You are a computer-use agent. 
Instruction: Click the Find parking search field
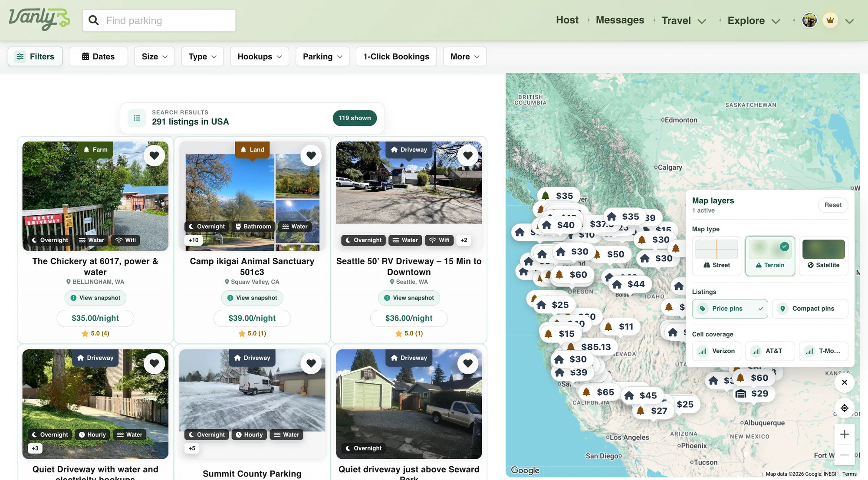click(x=159, y=20)
